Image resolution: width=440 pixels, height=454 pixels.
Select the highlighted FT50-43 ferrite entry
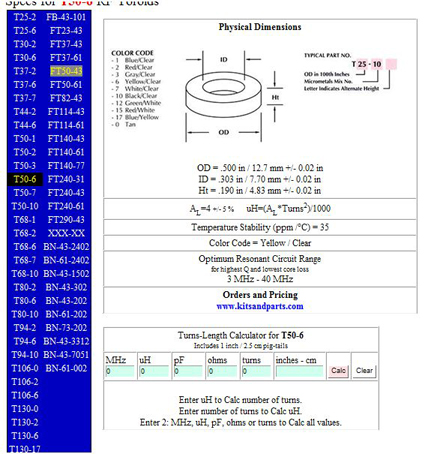66,71
